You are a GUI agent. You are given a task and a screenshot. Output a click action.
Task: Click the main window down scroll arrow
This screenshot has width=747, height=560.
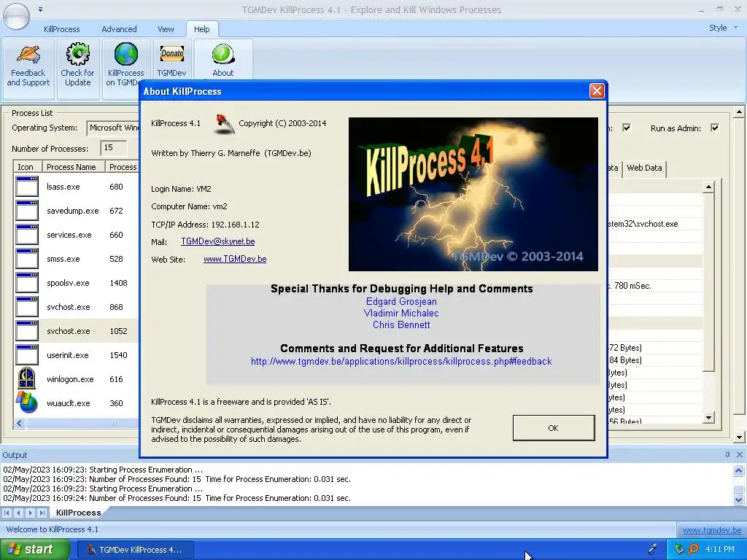(x=739, y=437)
